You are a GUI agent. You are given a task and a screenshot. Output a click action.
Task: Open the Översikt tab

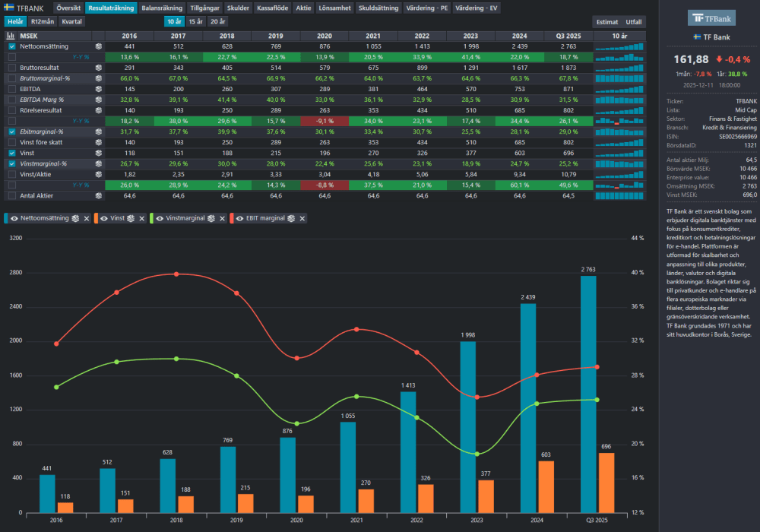coord(68,8)
